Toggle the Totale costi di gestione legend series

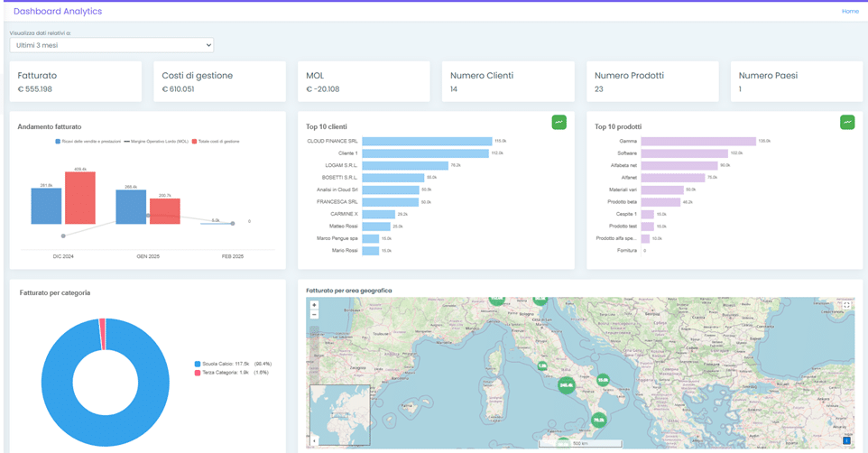(x=218, y=142)
